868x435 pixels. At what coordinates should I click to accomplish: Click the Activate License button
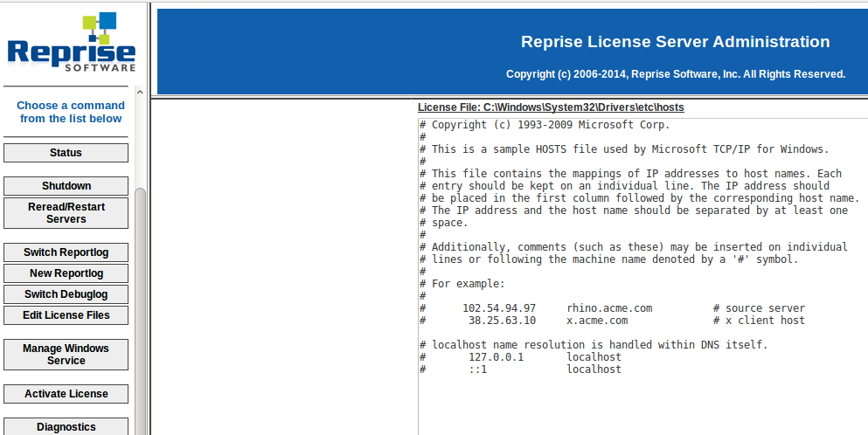pyautogui.click(x=66, y=394)
